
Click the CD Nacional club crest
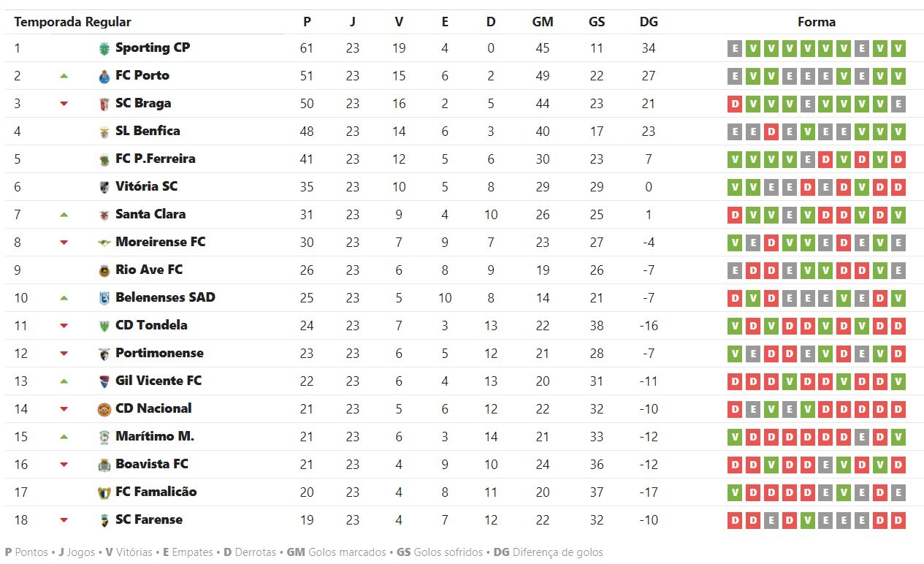(104, 410)
